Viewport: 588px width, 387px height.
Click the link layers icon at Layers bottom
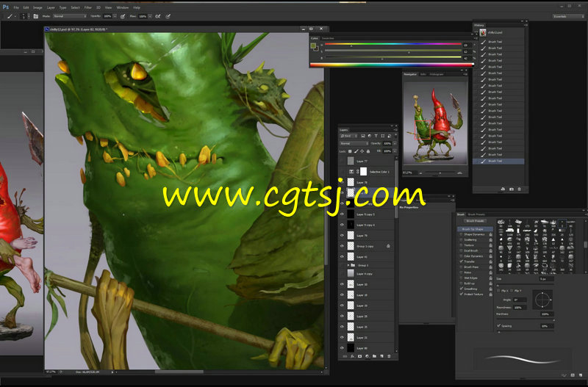click(x=345, y=356)
